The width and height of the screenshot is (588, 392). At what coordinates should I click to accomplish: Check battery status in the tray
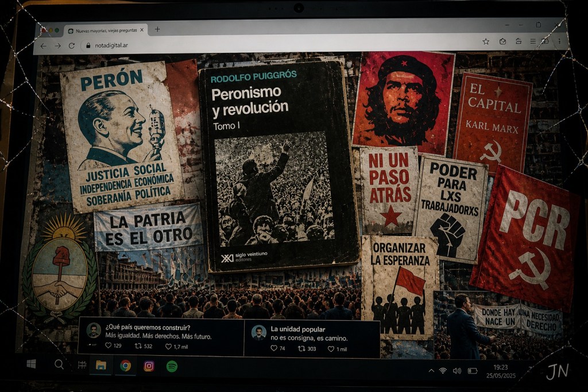473,371
